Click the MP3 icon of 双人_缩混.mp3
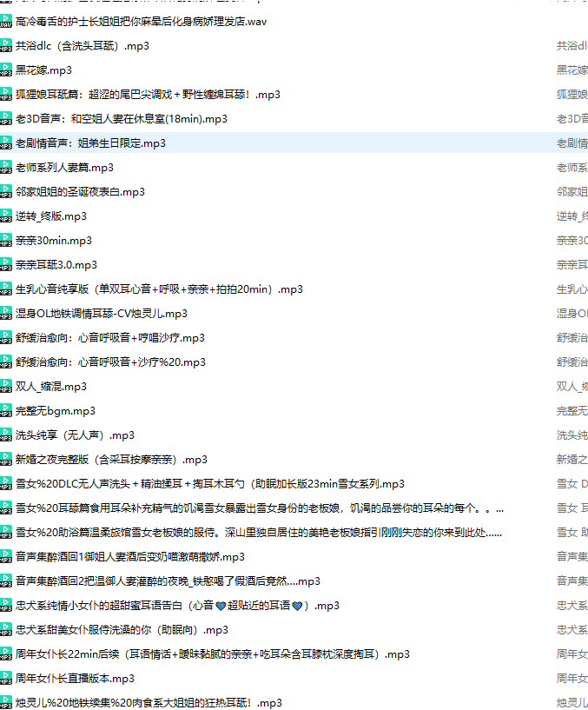This screenshot has width=588, height=710. [x=6, y=386]
